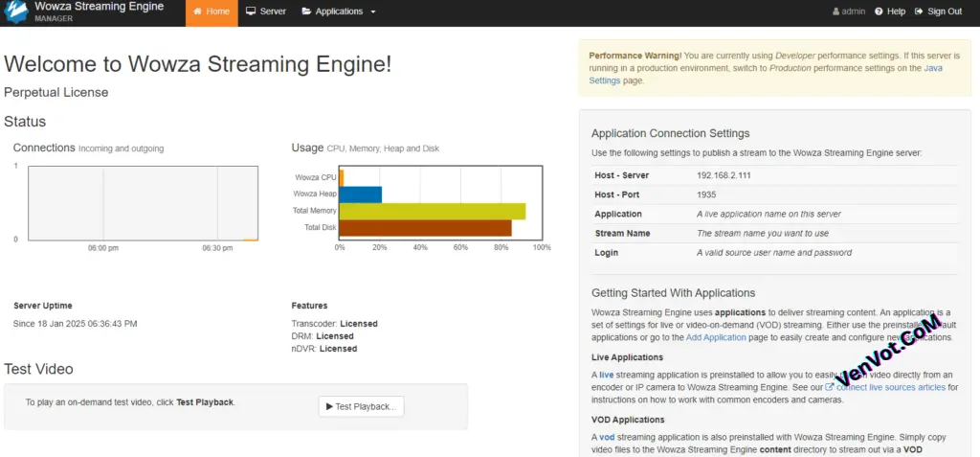
Task: Click the Total Disk brown bar
Action: [x=426, y=228]
